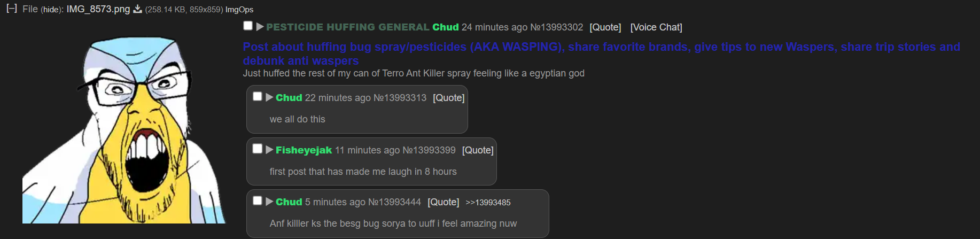This screenshot has height=239, width=980.
Task: Click the download icon next to IMG_8573.png
Action: click(137, 9)
